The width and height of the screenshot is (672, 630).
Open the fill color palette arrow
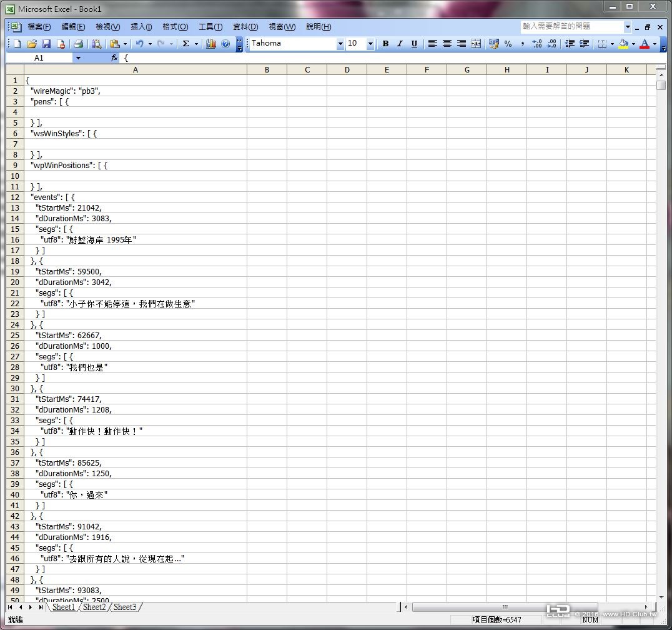pyautogui.click(x=633, y=44)
